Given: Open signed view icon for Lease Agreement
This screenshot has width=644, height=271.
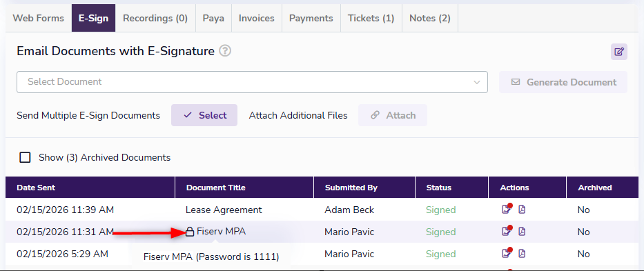Looking at the screenshot, I should (507, 209).
